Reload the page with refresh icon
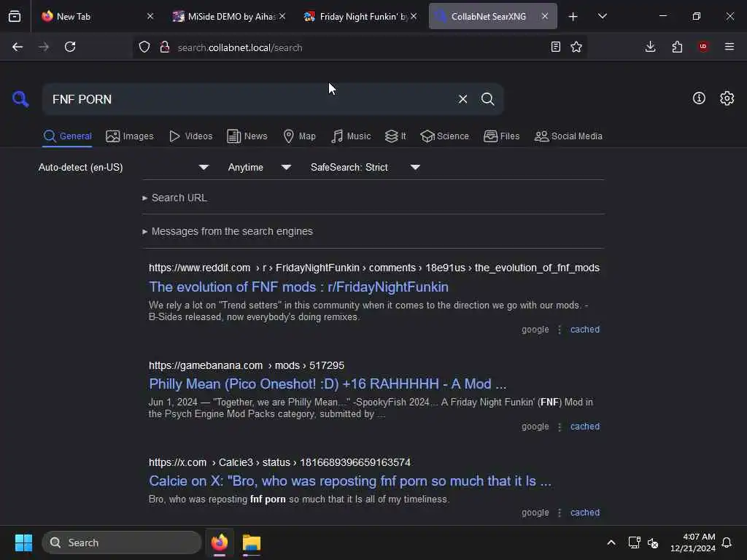Viewport: 747px width, 560px height. coord(70,47)
